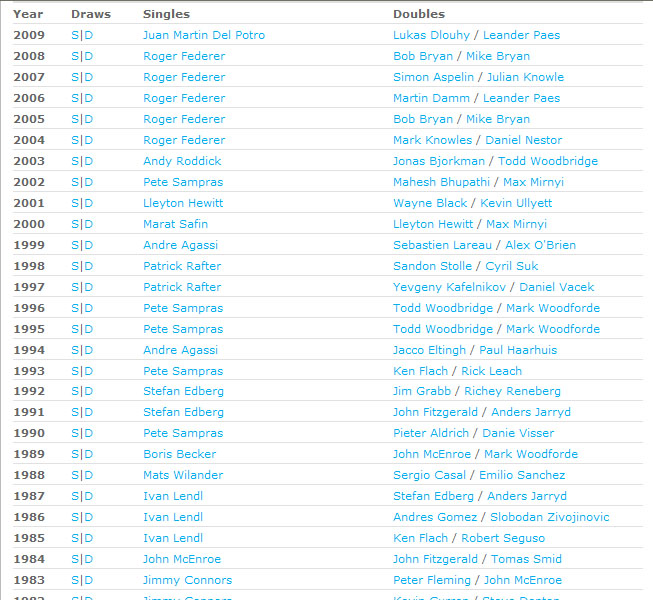
Task: Click the 1999 doubles draw 'D' link
Action: pos(88,245)
